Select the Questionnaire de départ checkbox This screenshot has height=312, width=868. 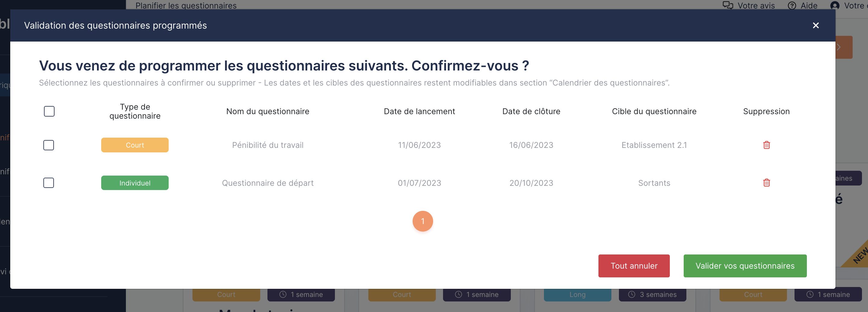[49, 183]
